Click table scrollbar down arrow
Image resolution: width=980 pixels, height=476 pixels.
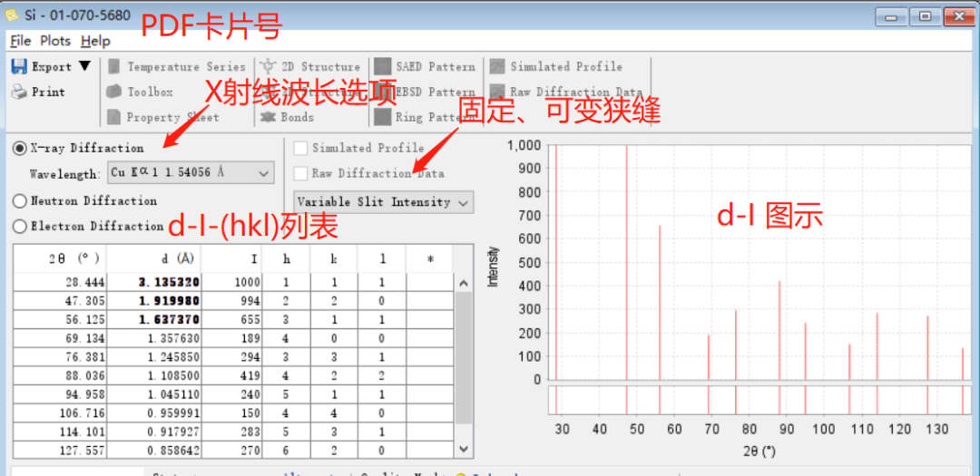tap(463, 449)
